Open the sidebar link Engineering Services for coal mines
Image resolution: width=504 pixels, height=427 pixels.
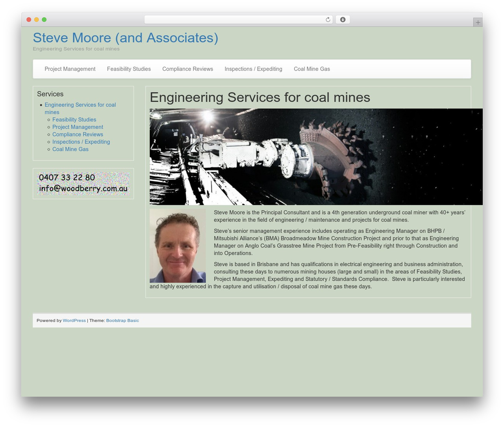[80, 108]
